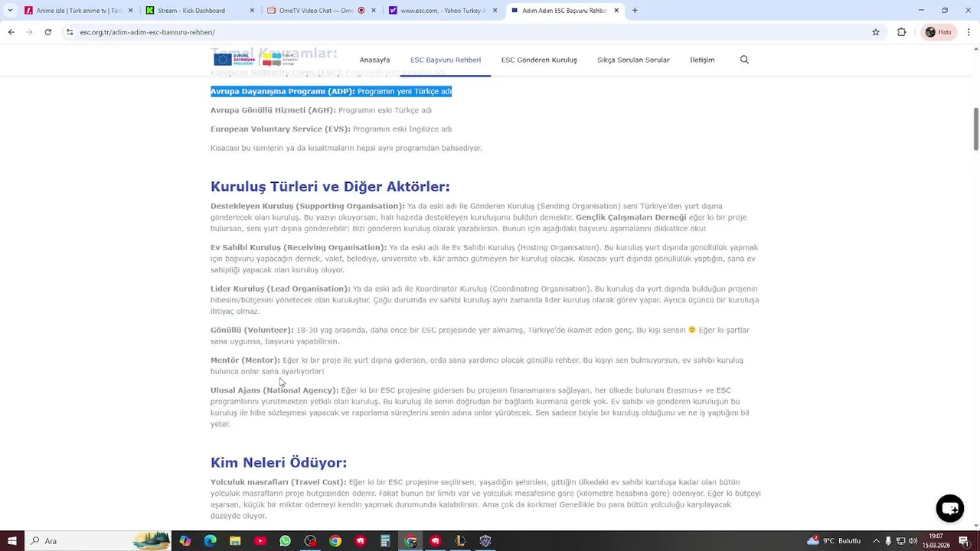This screenshot has width=980, height=551.
Task: Open the network icon in system tray
Action: pos(901,541)
